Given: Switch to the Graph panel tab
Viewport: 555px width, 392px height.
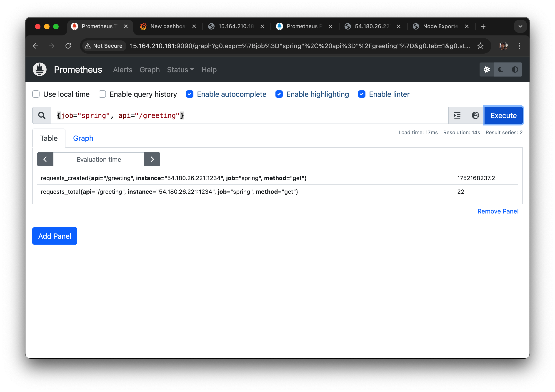Looking at the screenshot, I should coord(83,138).
